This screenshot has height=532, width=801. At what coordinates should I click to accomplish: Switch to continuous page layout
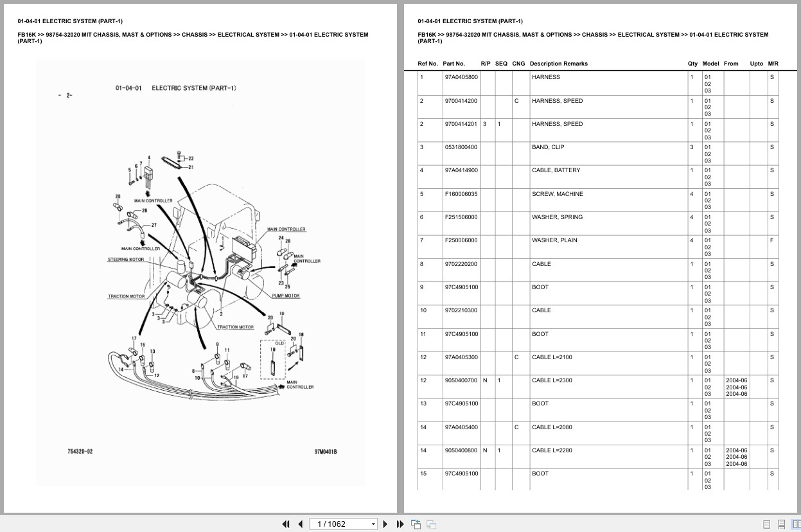pyautogui.click(x=781, y=524)
